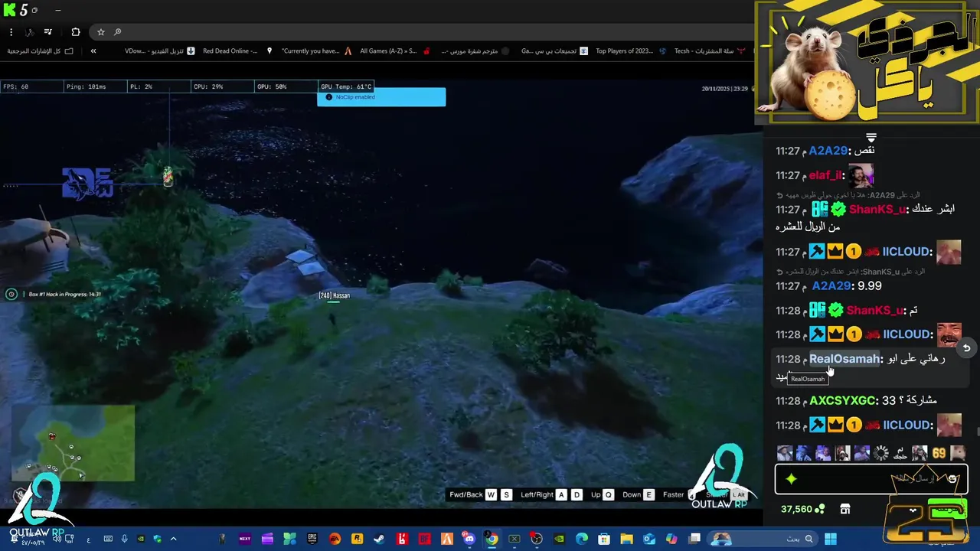This screenshot has width=980, height=551.
Task: Open the channel points shop icon
Action: (x=845, y=510)
